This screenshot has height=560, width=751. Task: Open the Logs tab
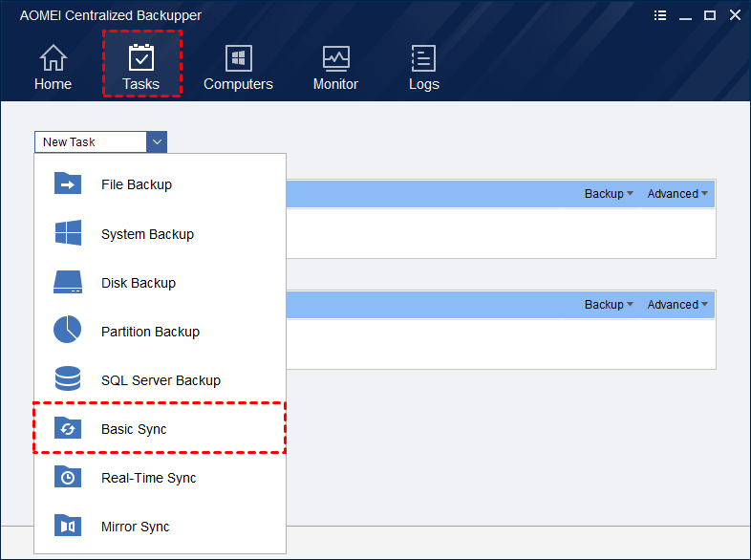(424, 67)
